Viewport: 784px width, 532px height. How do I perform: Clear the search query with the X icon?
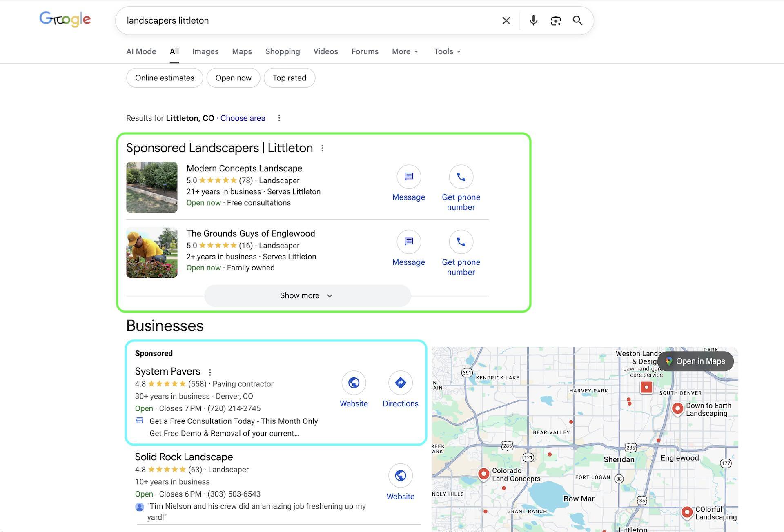[x=506, y=20]
